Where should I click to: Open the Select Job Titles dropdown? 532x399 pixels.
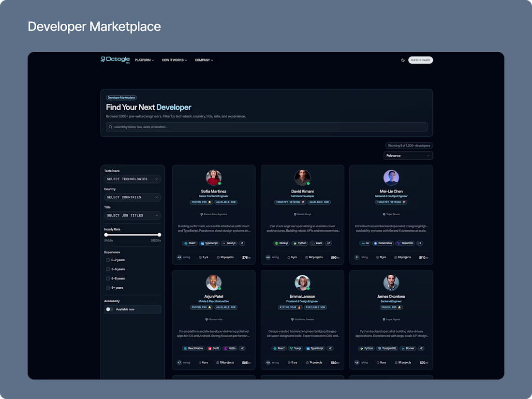pos(133,215)
